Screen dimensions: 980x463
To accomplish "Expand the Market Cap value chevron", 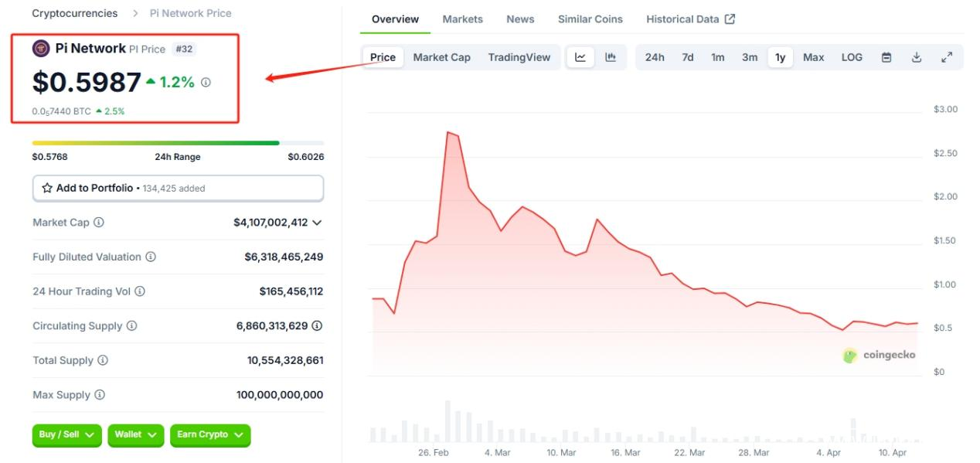I will (316, 223).
